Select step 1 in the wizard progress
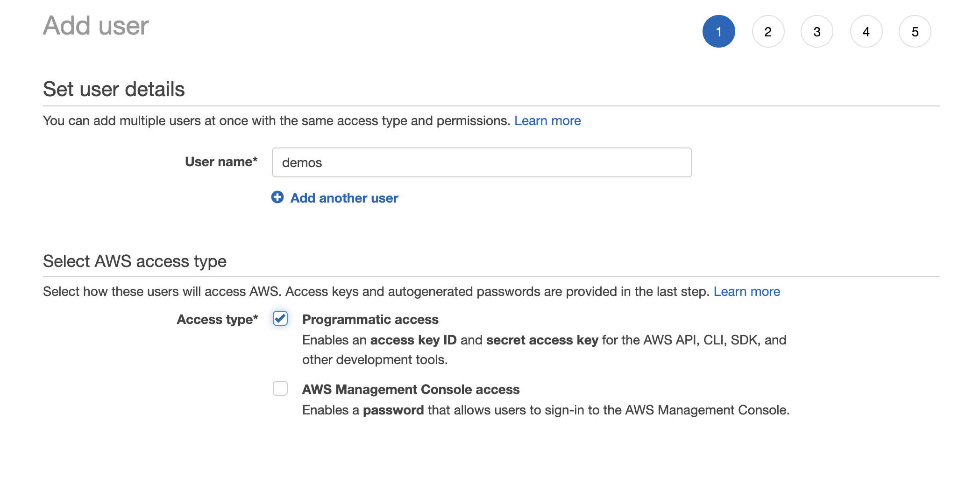 [718, 31]
